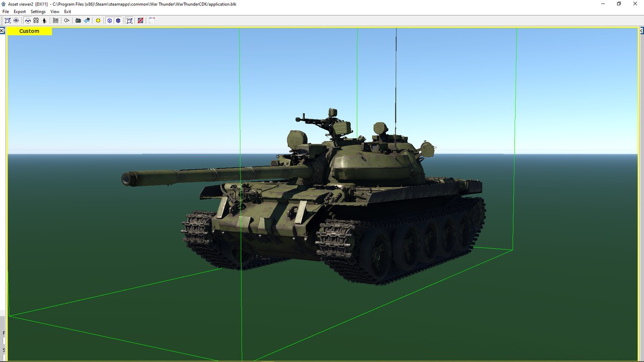
Task: Select the standing person character icon
Action: (44, 21)
